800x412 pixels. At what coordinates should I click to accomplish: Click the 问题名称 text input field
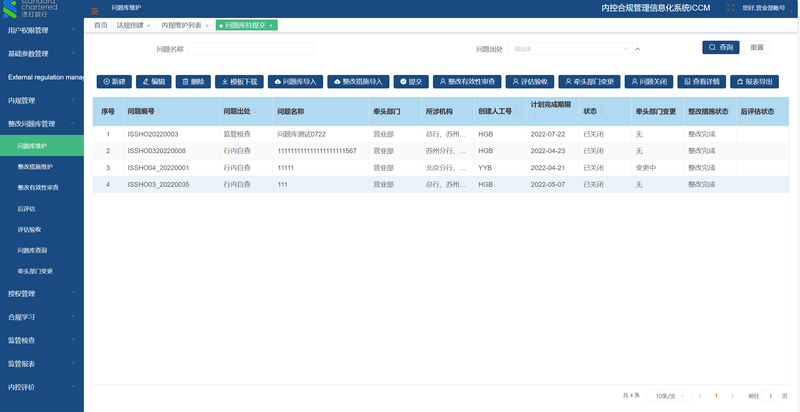click(x=250, y=48)
